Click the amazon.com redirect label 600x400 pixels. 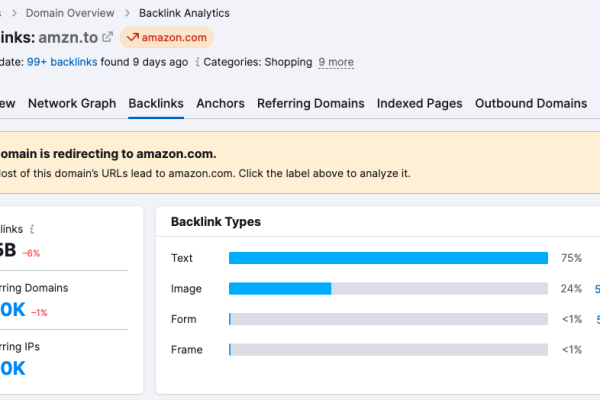(167, 38)
